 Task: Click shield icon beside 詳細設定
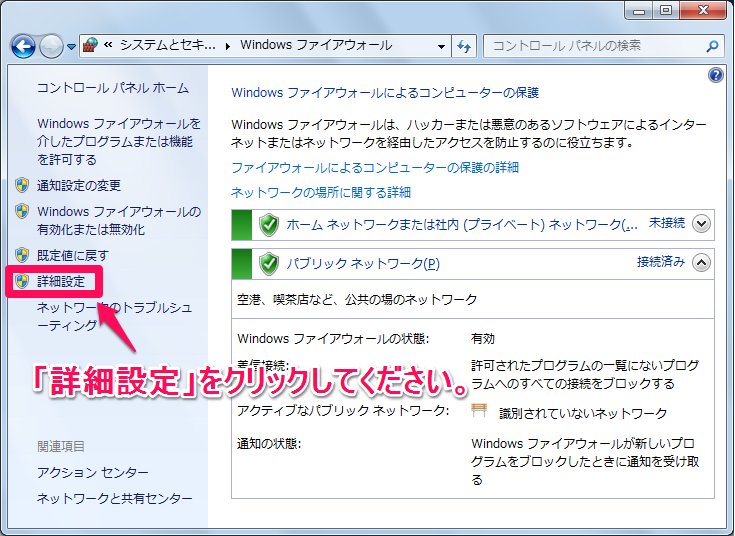point(22,281)
